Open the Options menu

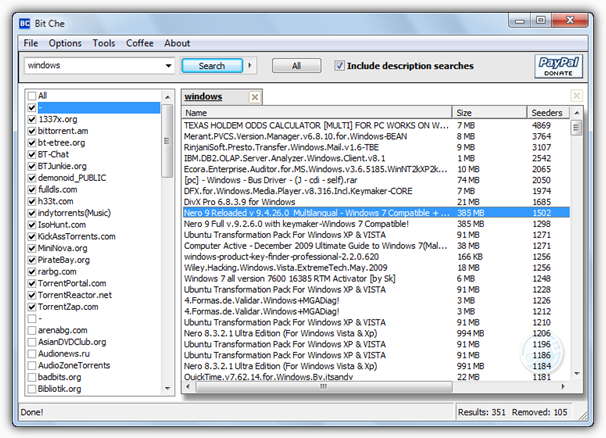65,43
